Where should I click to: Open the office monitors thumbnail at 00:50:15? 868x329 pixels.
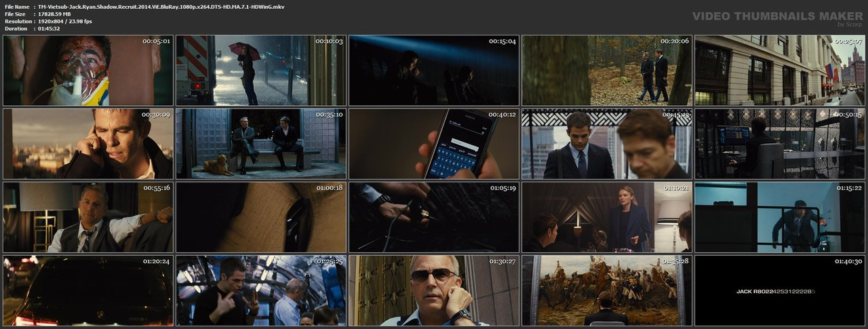pyautogui.click(x=780, y=144)
